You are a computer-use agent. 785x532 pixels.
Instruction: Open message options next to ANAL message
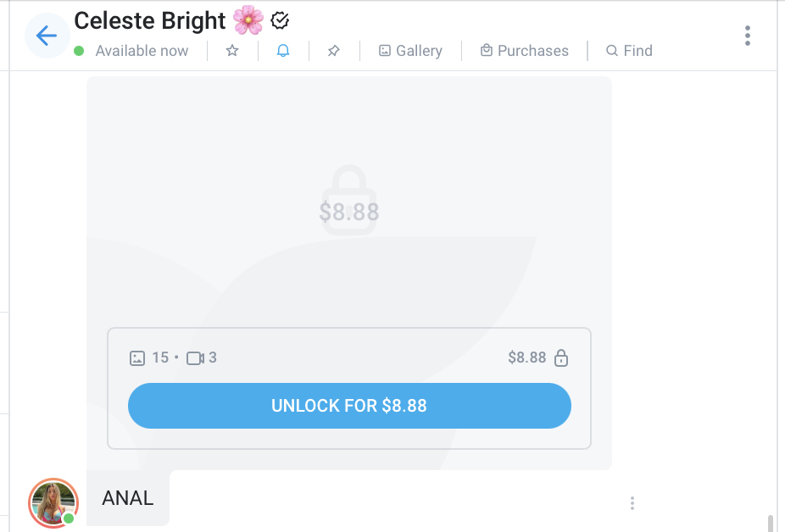[x=632, y=503]
